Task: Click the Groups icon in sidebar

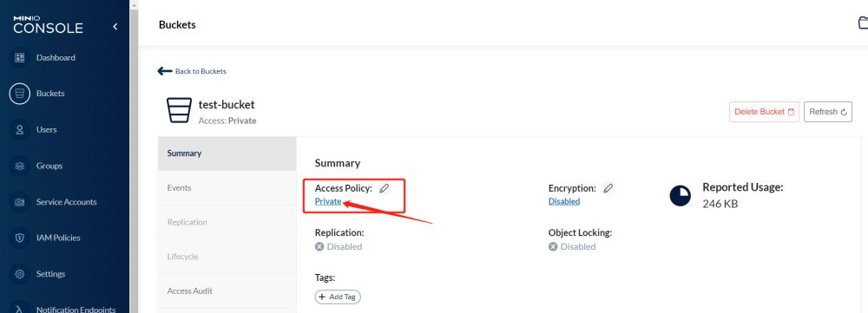Action: click(x=20, y=166)
